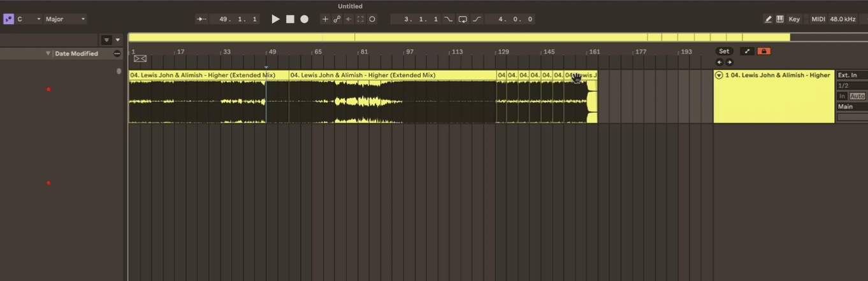Open the browser filter toggle icon

pos(106,40)
